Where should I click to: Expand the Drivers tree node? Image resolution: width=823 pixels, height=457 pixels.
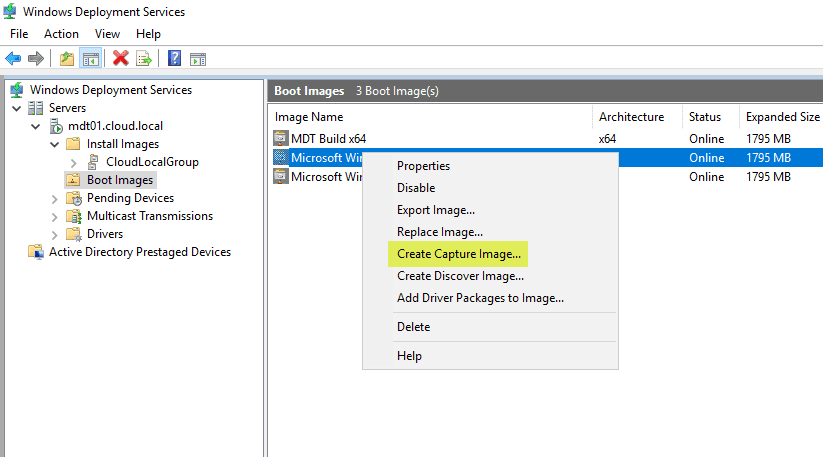coord(55,234)
